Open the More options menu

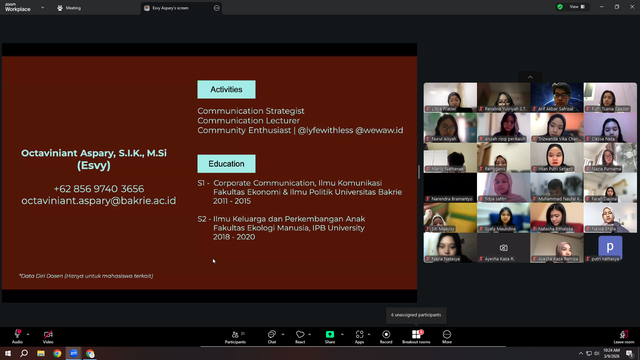(x=447, y=337)
